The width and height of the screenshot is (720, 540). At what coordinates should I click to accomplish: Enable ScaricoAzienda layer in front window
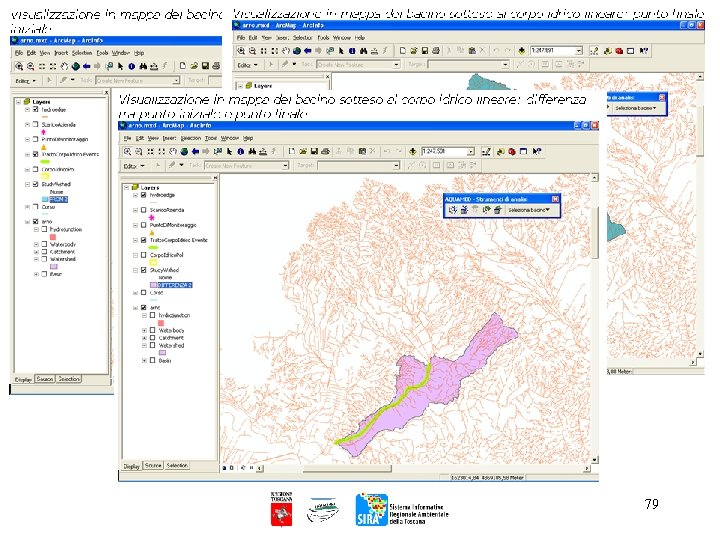(x=143, y=210)
